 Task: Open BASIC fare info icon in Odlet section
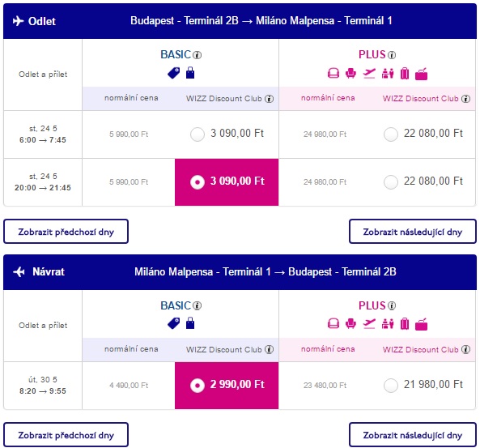pyautogui.click(x=198, y=55)
